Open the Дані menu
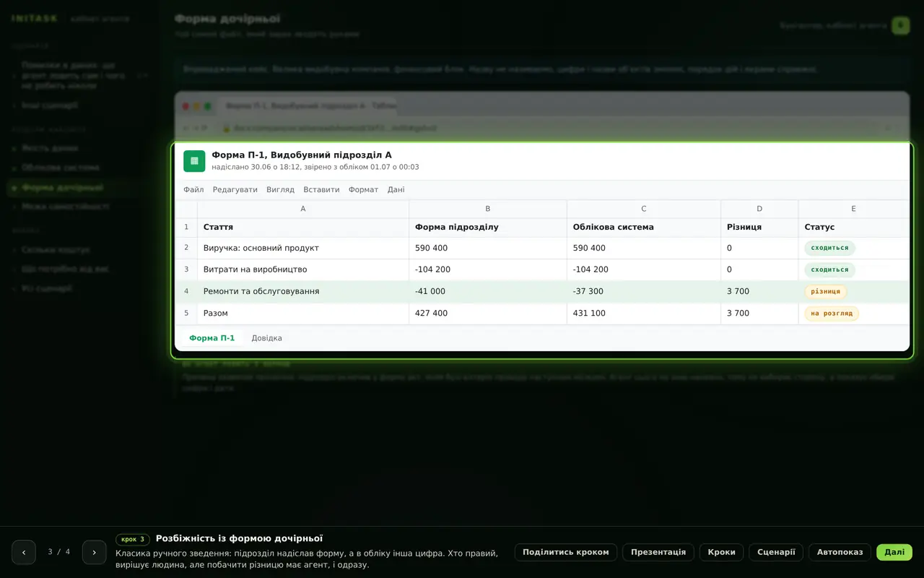Viewport: 924px width, 578px height. point(396,190)
